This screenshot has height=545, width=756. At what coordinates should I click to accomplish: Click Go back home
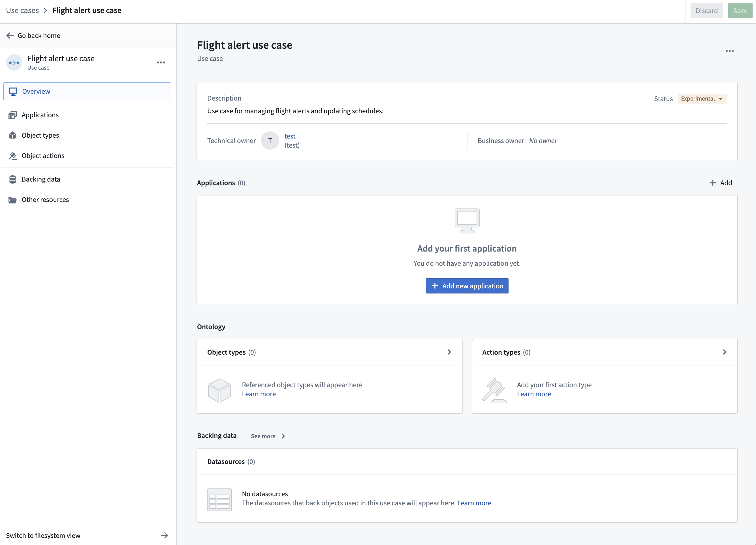39,35
